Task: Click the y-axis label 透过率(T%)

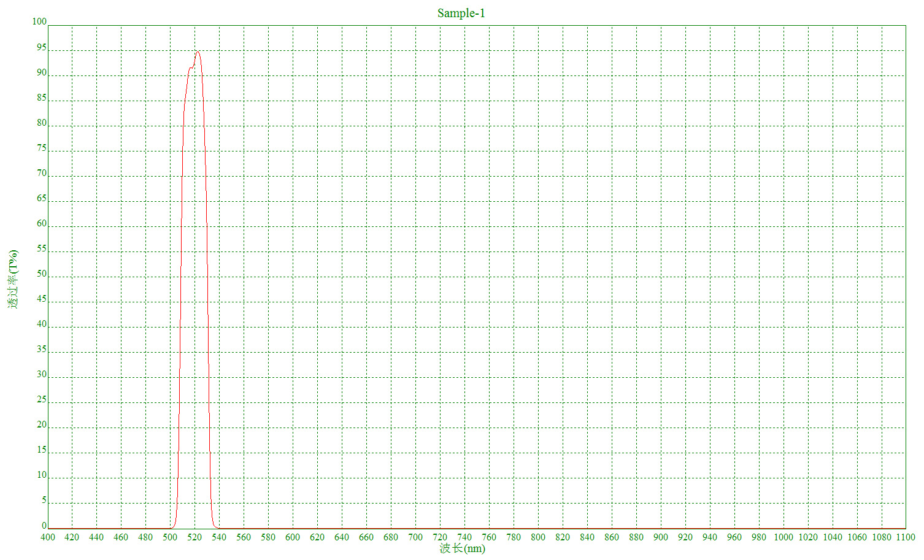Action: point(13,279)
